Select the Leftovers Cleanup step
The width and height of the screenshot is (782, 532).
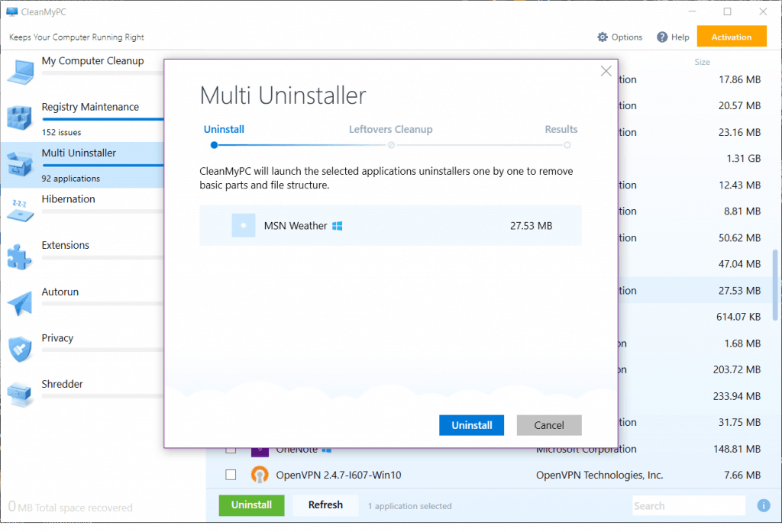pyautogui.click(x=390, y=129)
